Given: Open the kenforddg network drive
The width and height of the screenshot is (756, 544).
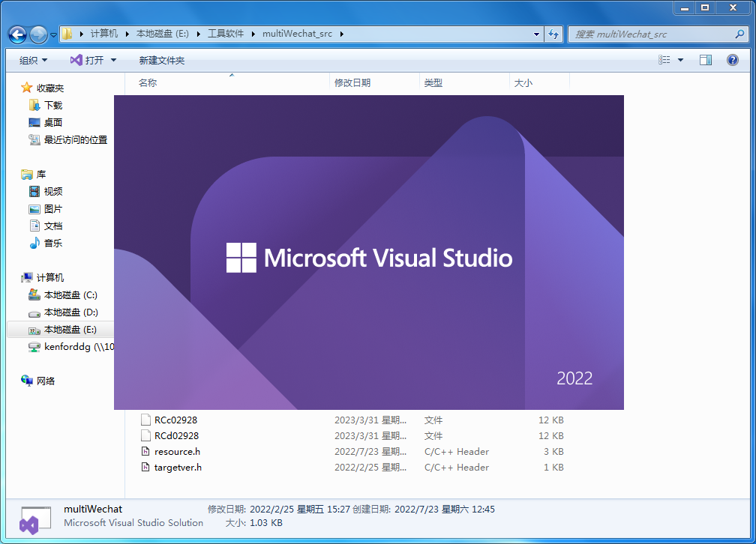Looking at the screenshot, I should coord(79,347).
